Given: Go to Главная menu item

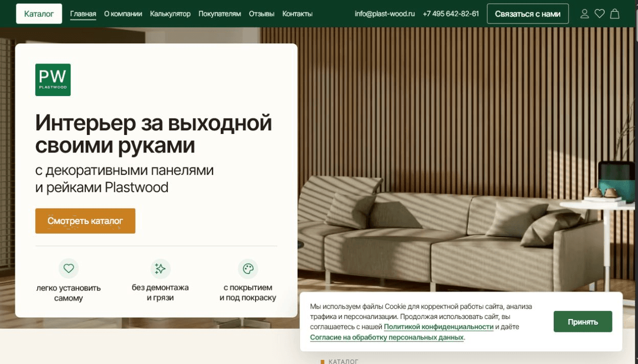Looking at the screenshot, I should 83,14.
